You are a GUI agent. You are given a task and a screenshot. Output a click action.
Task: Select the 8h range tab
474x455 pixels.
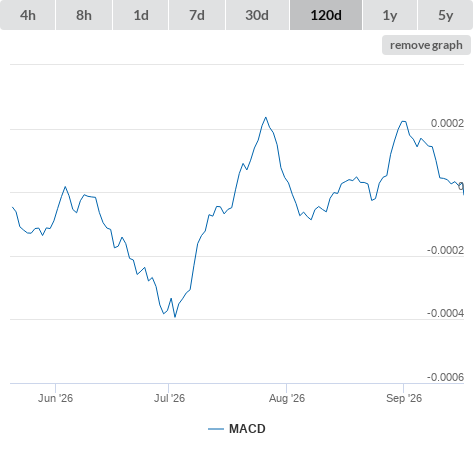point(84,15)
